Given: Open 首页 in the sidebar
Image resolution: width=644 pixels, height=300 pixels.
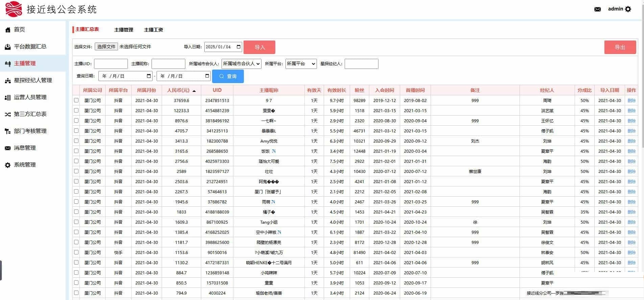Looking at the screenshot, I should tap(19, 30).
